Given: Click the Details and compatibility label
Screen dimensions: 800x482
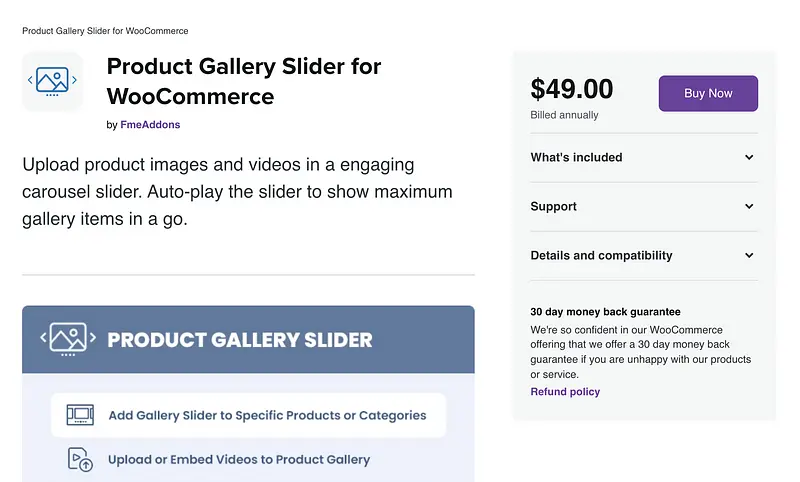Looking at the screenshot, I should (x=601, y=256).
